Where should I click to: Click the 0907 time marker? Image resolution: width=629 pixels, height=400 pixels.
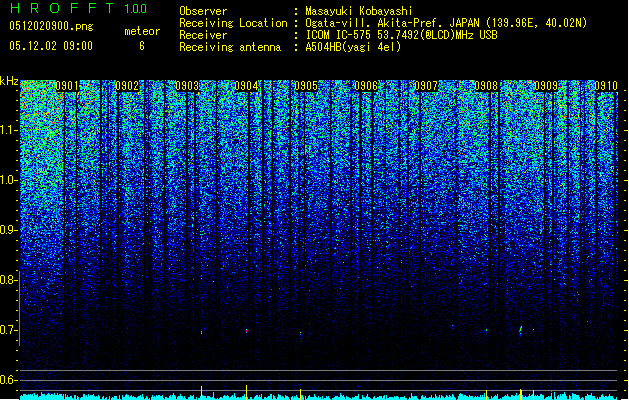coord(426,86)
